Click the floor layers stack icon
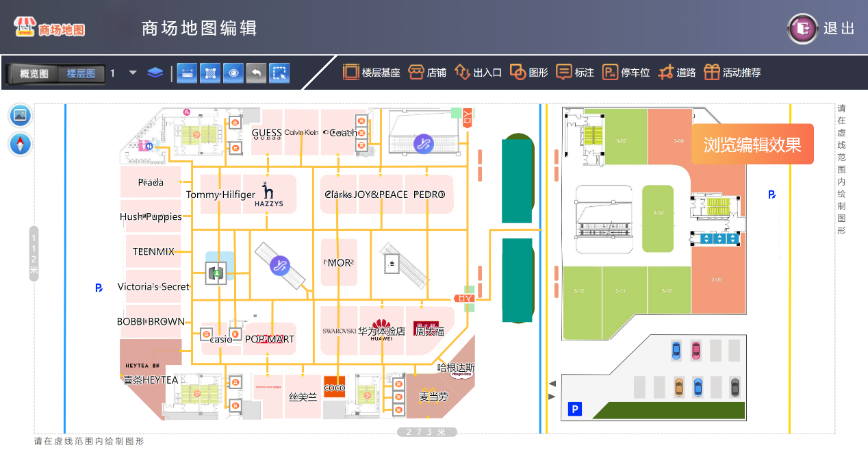868x450 pixels. (155, 73)
